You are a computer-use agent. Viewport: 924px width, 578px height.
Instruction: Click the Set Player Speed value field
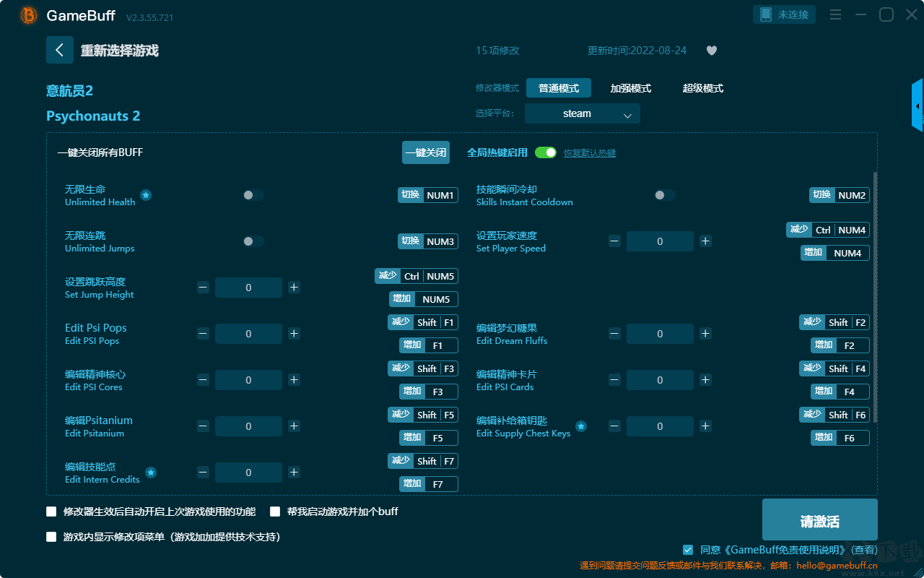[660, 241]
